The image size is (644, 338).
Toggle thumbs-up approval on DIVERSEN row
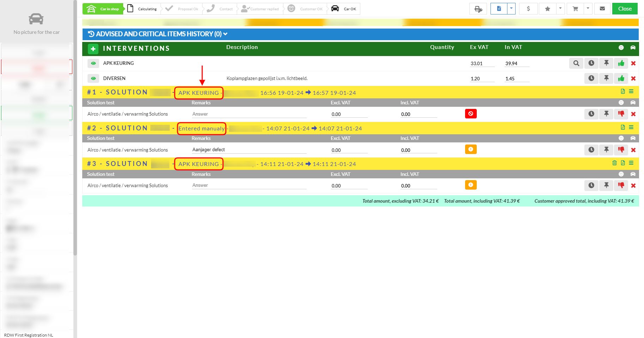point(621,78)
